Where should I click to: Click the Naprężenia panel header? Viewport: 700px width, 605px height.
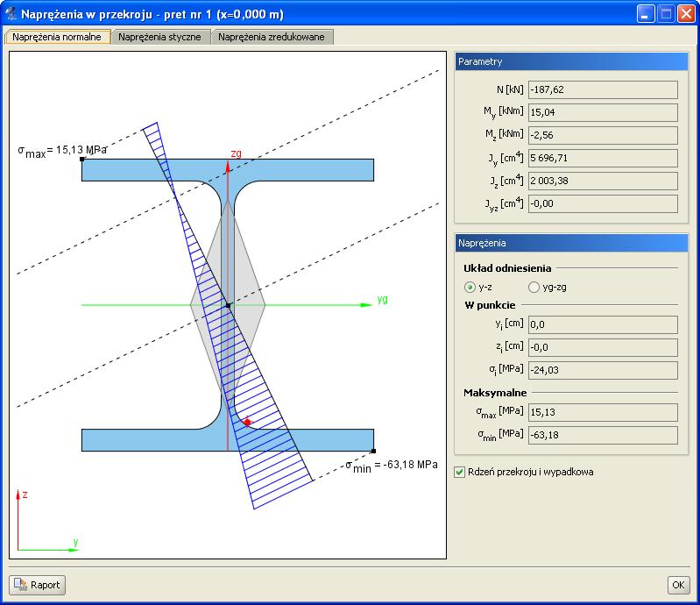pyautogui.click(x=571, y=243)
